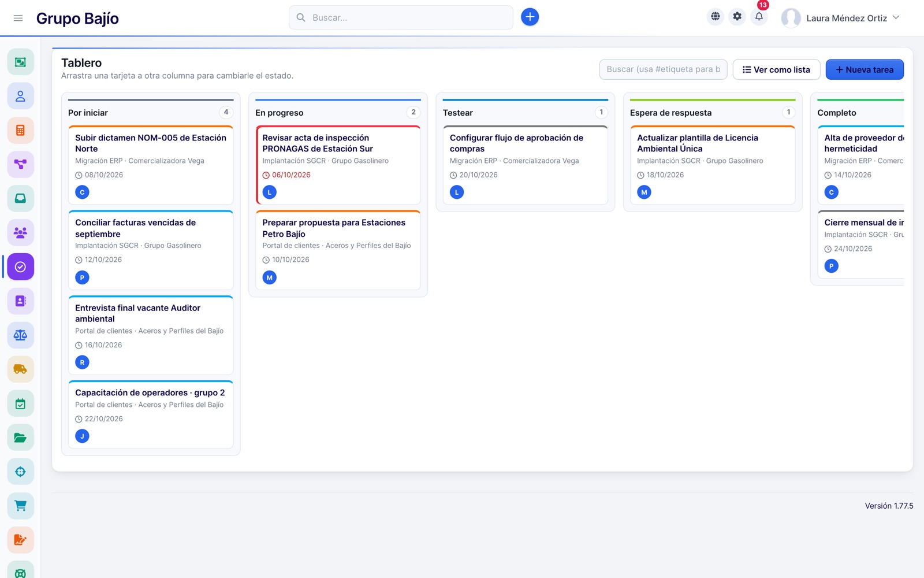Open card Cierre mensual in Completo column
924x578 pixels.
[860, 244]
